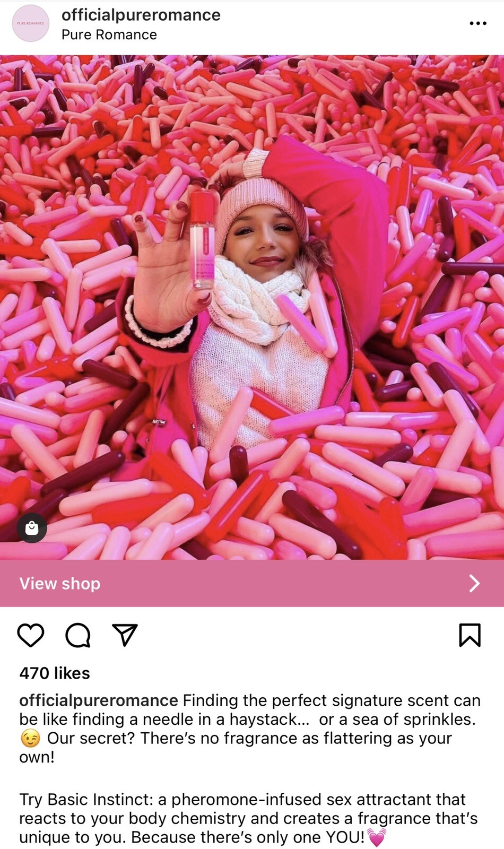Tap "Pure Romance" subtitle under the header username

click(x=109, y=34)
